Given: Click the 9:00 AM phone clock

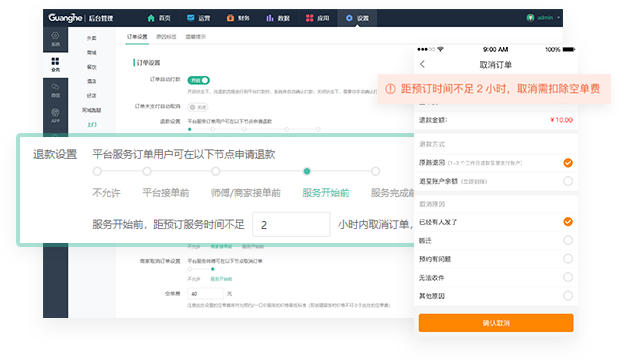Looking at the screenshot, I should 495,49.
